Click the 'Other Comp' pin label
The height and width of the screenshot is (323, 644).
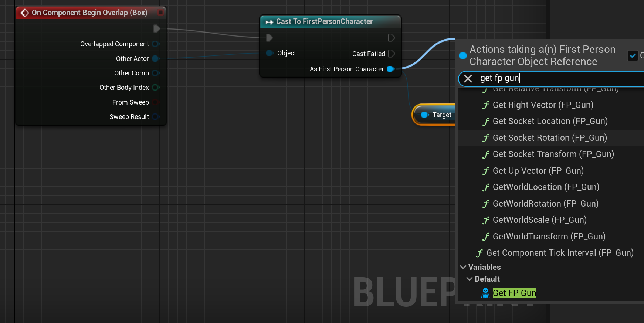(132, 73)
